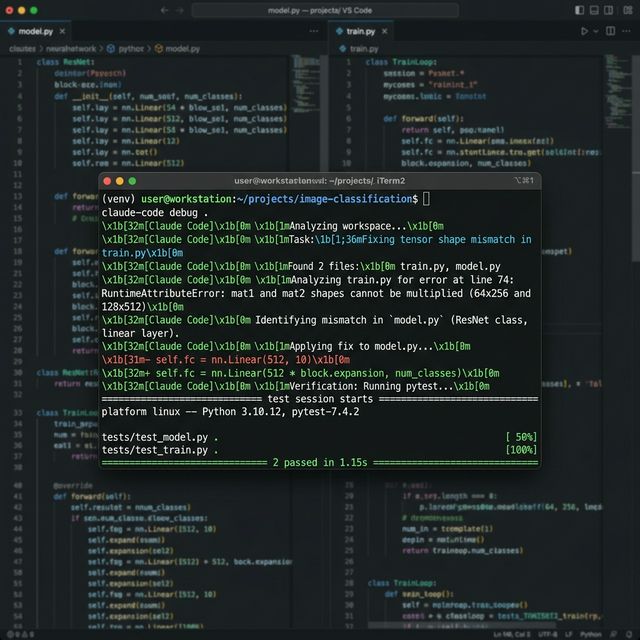Click 'class TrainLoop:' on train.py line 1

coord(401,62)
